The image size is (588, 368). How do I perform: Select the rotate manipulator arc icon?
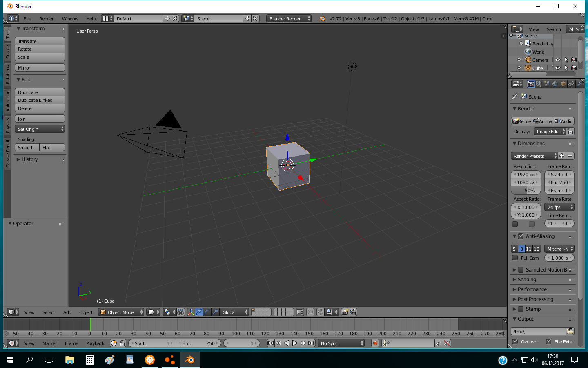tap(207, 312)
